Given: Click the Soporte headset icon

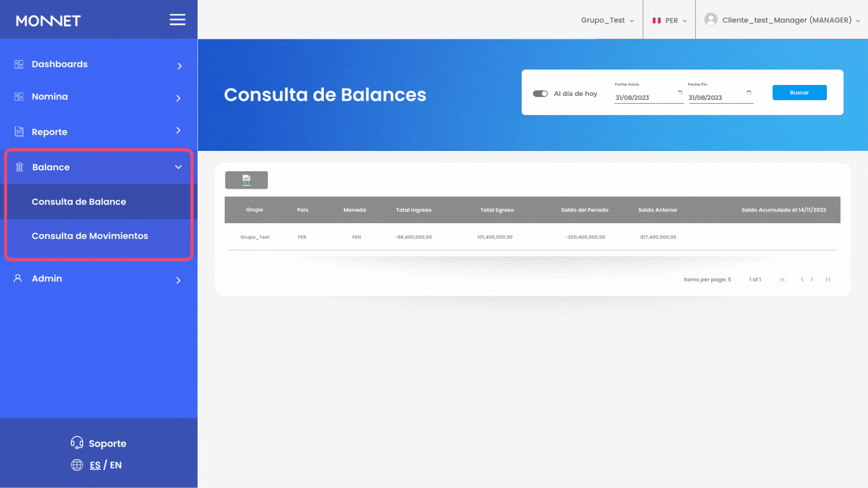Looking at the screenshot, I should click(x=77, y=443).
